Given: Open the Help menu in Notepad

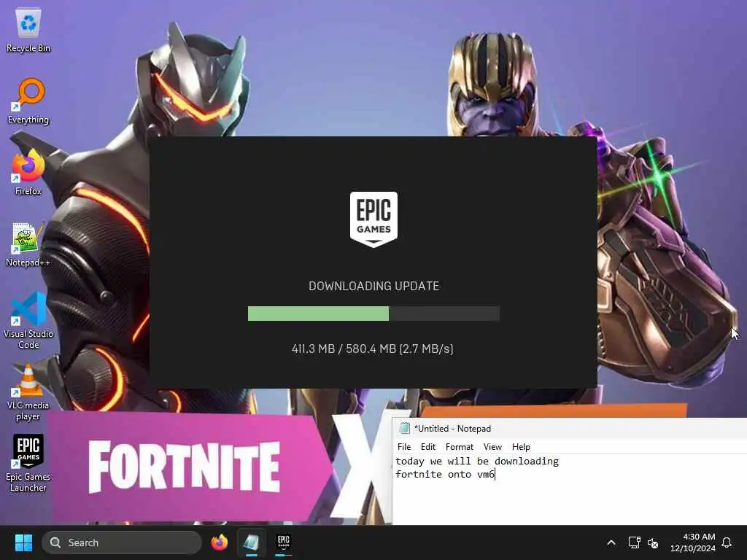Looking at the screenshot, I should click(521, 447).
